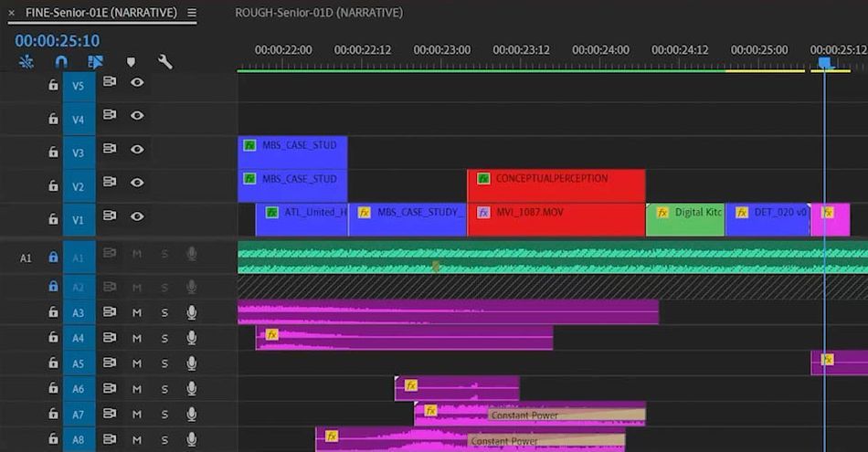868x452 pixels.
Task: Toggle sync lock on track V1
Action: click(110, 215)
